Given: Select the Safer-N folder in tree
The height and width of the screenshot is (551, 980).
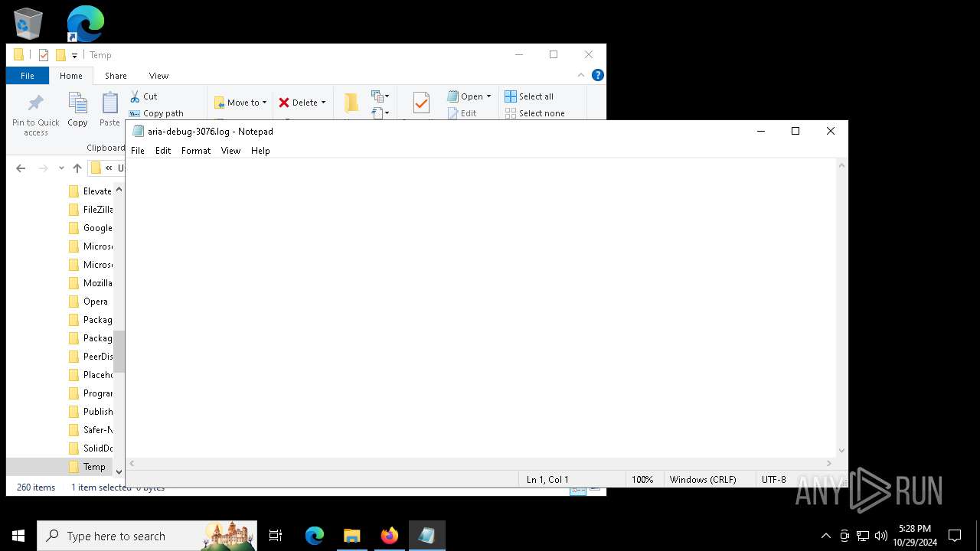Looking at the screenshot, I should click(x=90, y=430).
